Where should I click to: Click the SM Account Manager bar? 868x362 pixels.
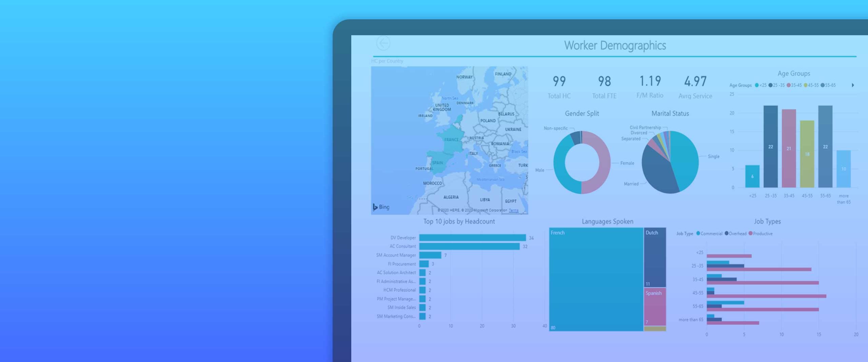click(x=430, y=255)
